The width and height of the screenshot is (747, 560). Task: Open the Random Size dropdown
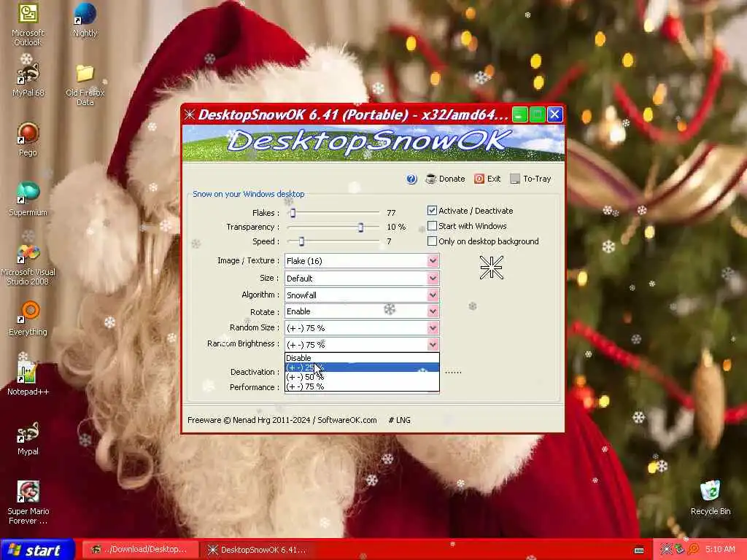[x=362, y=327]
